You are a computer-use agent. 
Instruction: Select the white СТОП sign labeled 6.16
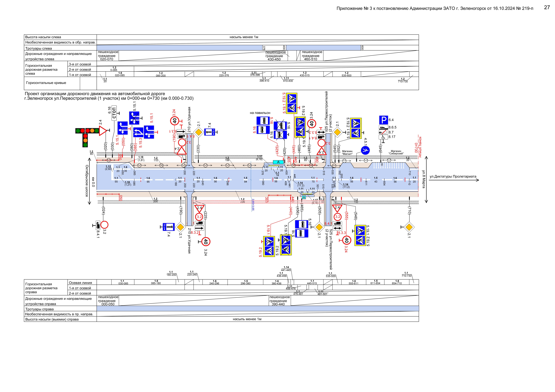click(x=114, y=113)
